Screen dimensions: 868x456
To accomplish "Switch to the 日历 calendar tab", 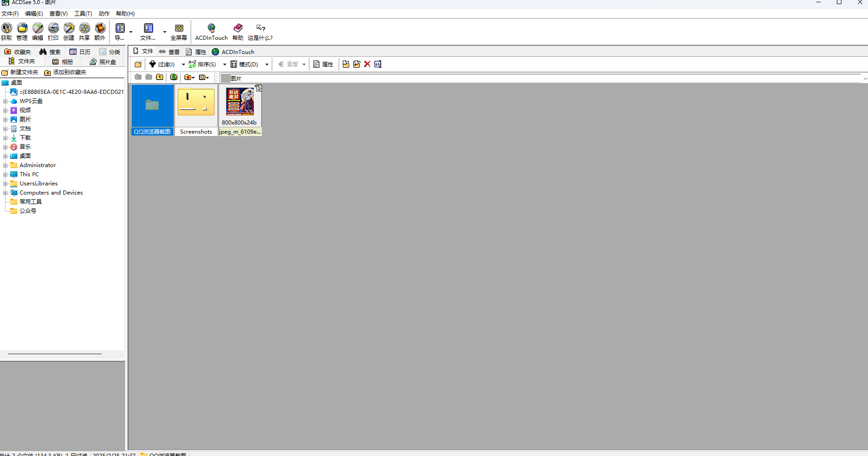I will click(80, 52).
